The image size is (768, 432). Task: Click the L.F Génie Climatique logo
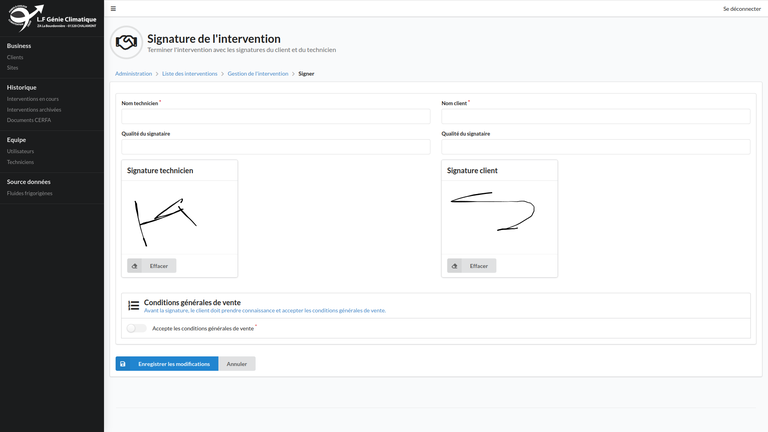click(x=52, y=18)
